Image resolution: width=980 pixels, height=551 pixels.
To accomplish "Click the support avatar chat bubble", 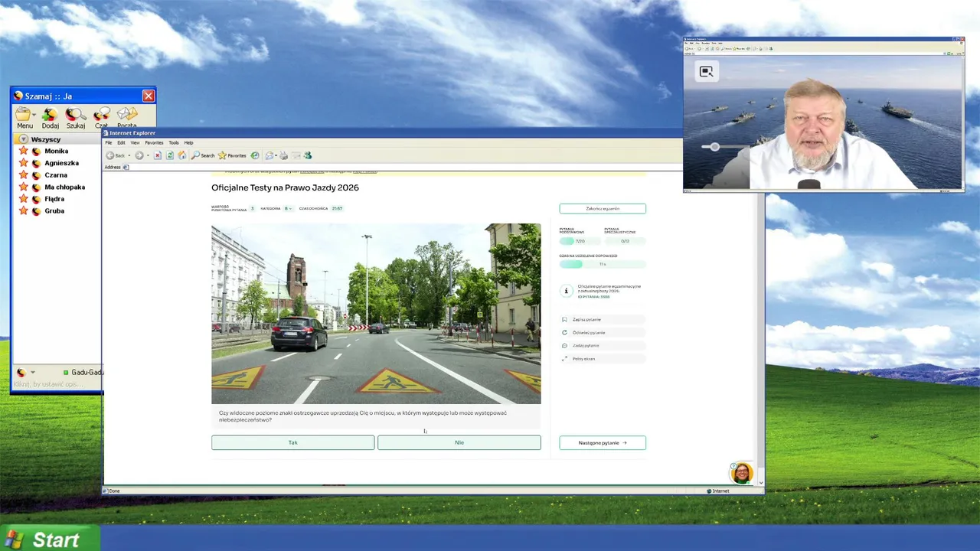I will pyautogui.click(x=741, y=473).
